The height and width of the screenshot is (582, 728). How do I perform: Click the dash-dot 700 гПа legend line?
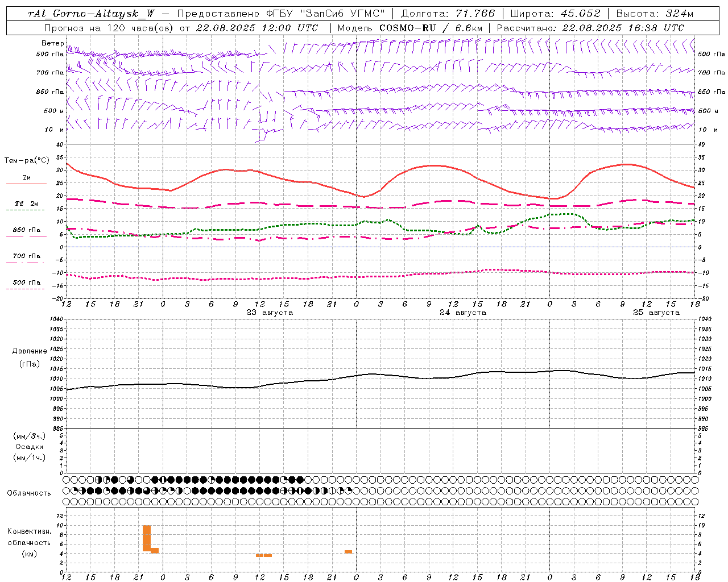26,263
